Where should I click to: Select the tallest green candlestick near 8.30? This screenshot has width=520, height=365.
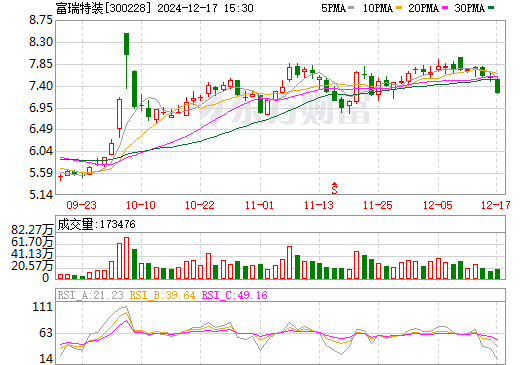click(126, 61)
